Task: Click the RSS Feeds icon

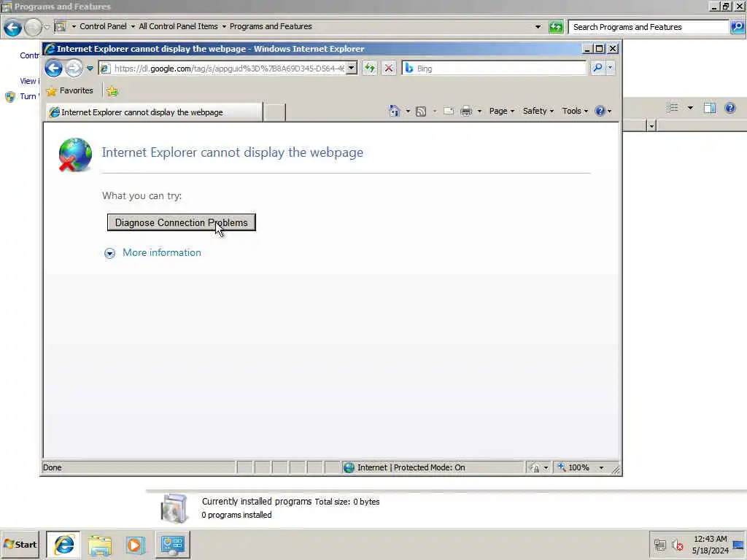Action: click(421, 112)
